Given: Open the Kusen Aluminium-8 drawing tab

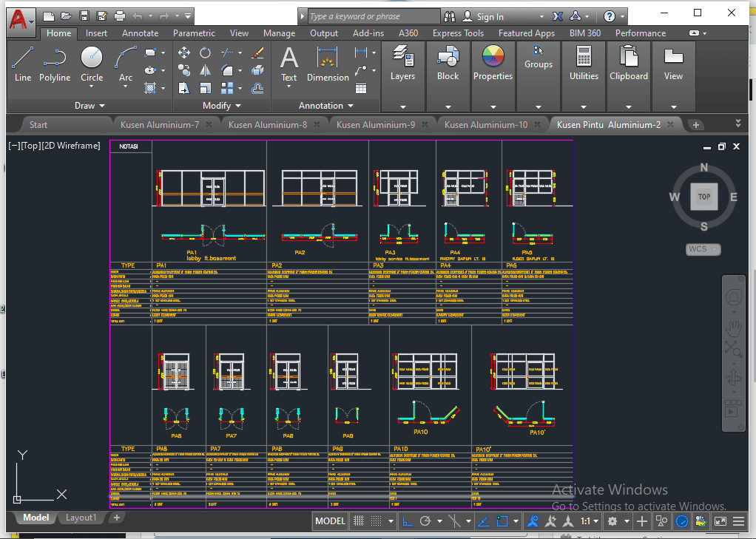Looking at the screenshot, I should pyautogui.click(x=267, y=125).
